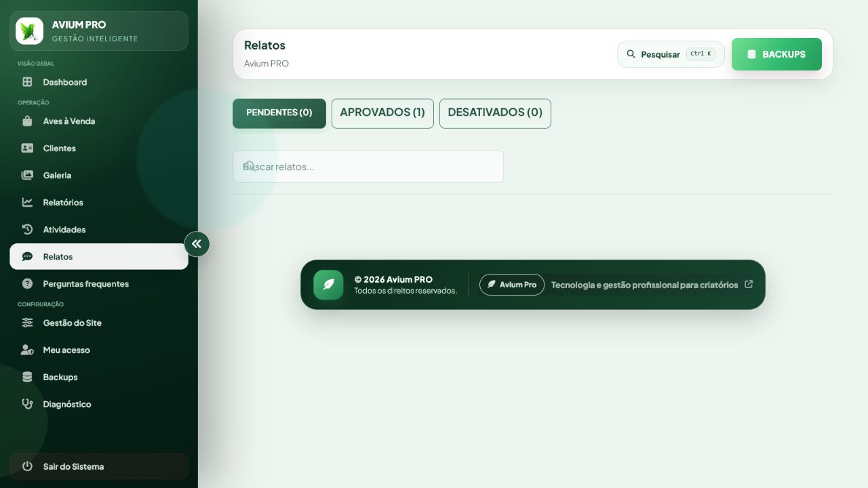Click the Atividades history clock icon
Image resolution: width=868 pixels, height=488 pixels.
point(27,229)
